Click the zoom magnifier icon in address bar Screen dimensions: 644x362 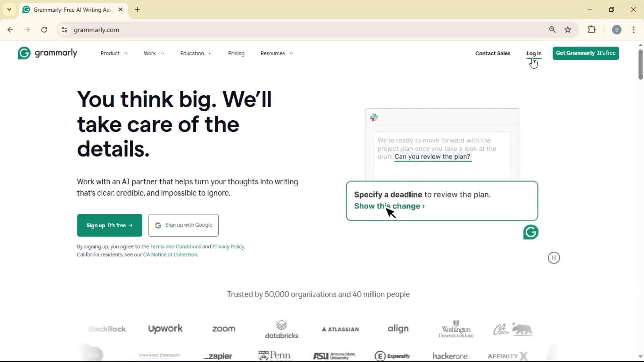[552, 30]
